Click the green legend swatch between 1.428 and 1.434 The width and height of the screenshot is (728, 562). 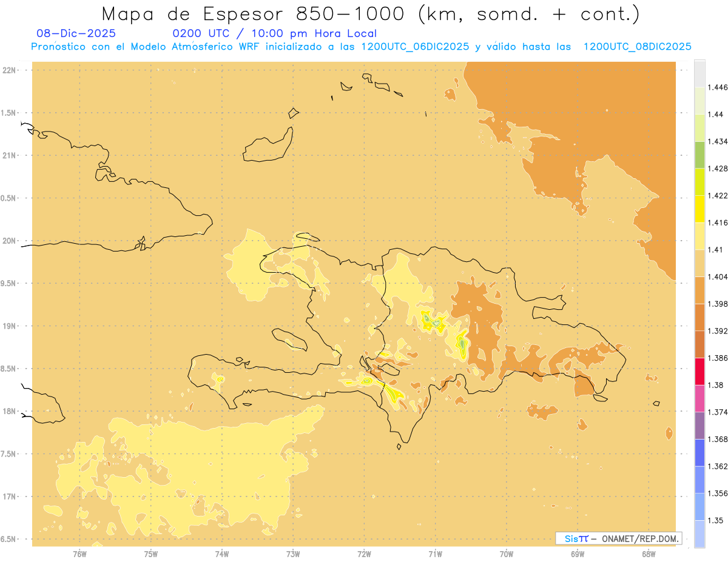point(699,155)
